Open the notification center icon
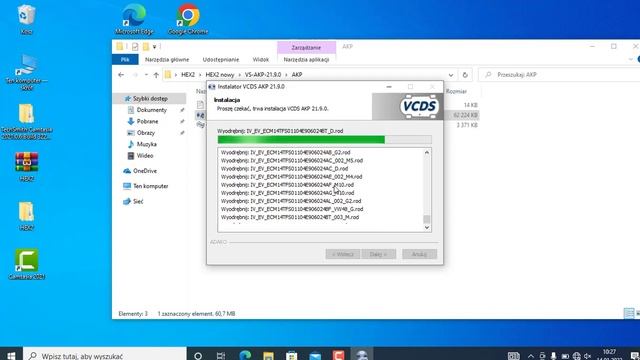The height and width of the screenshot is (360, 640). click(x=634, y=356)
